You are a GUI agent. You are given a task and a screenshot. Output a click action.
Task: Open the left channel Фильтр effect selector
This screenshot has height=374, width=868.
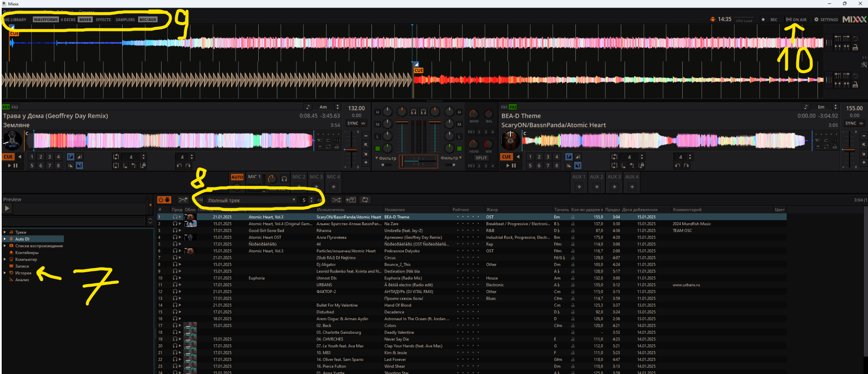(x=385, y=158)
